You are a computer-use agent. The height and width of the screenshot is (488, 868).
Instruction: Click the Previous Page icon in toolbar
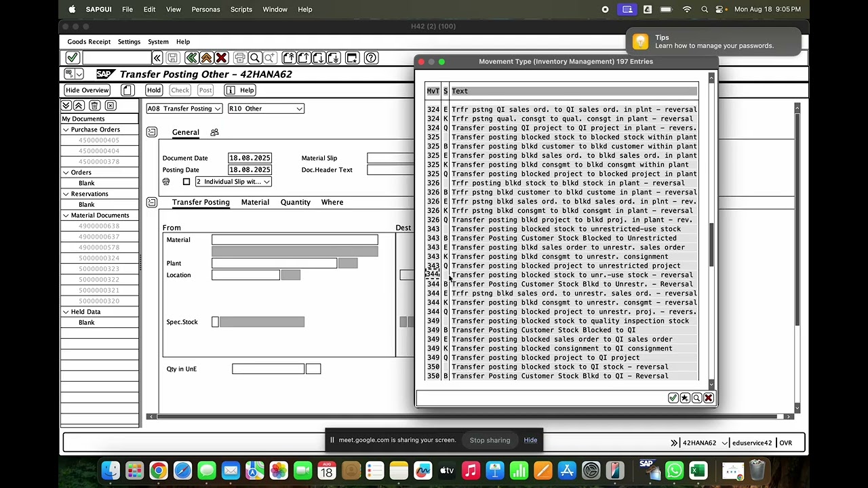click(x=304, y=58)
